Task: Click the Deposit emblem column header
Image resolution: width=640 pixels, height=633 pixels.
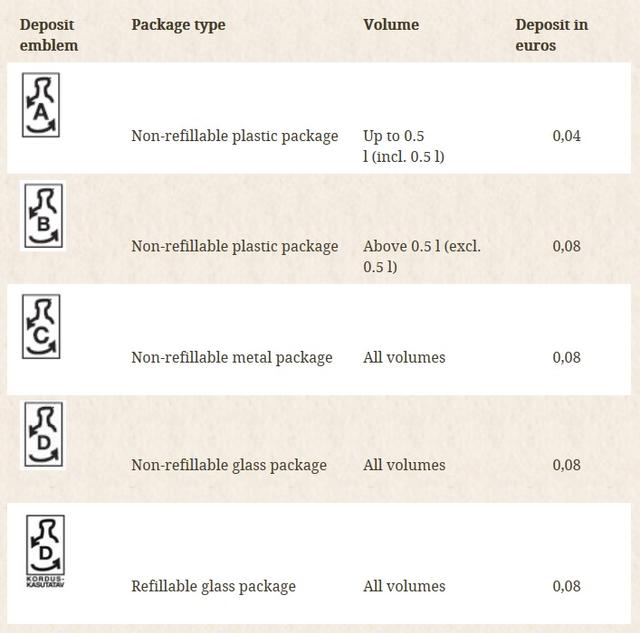Action: [x=48, y=34]
